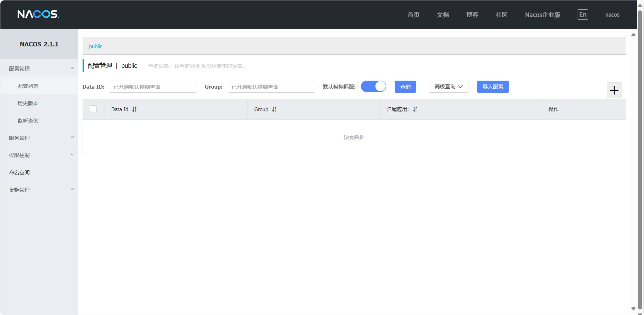Screen dimensions: 644x315
Task: Open the nacos user menu
Action: point(612,15)
